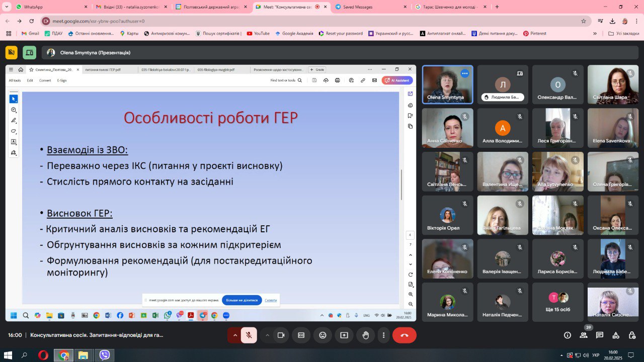Select Svitlana Shara's video tile

pos(613,84)
